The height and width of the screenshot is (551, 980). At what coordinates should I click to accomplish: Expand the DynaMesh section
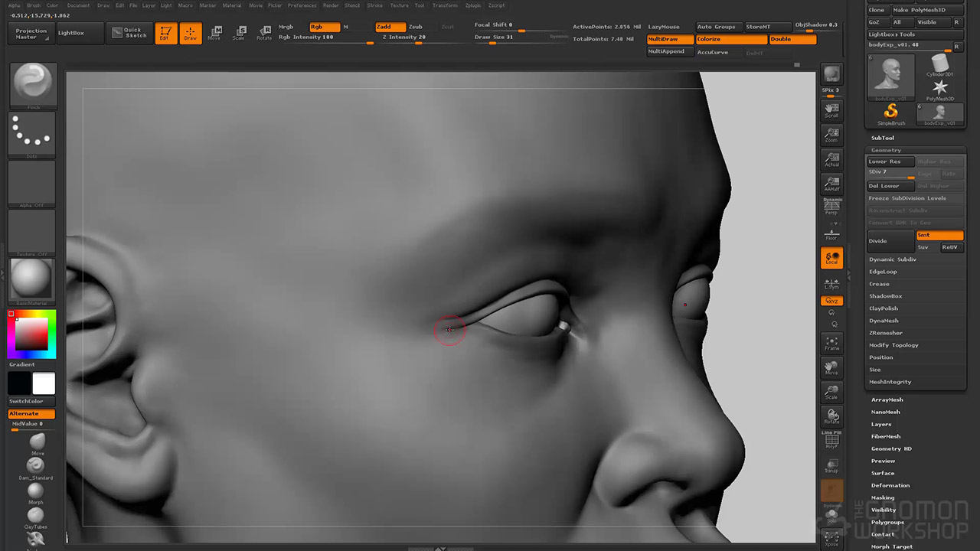[x=884, y=321]
